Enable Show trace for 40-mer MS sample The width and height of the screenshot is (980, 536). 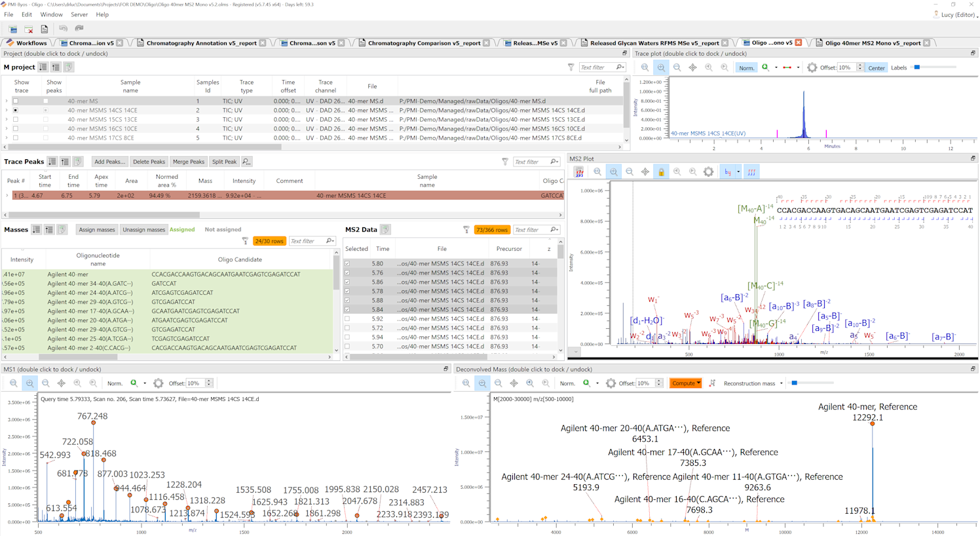[16, 101]
